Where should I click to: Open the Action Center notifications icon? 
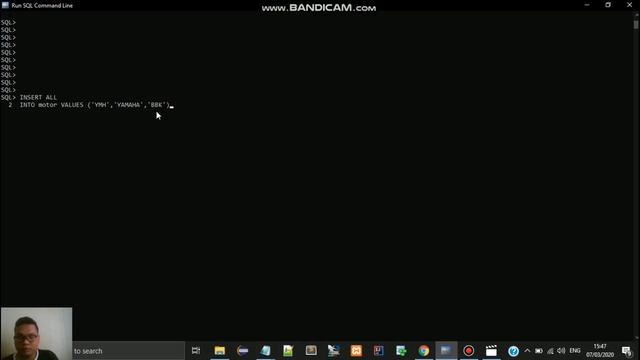(627, 351)
